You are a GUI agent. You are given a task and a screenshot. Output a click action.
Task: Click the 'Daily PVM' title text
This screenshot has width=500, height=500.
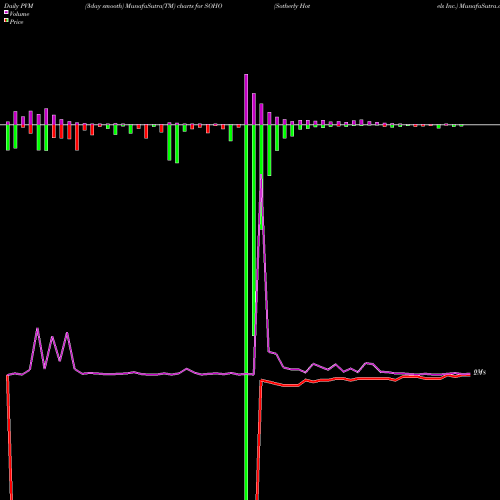[x=19, y=6]
